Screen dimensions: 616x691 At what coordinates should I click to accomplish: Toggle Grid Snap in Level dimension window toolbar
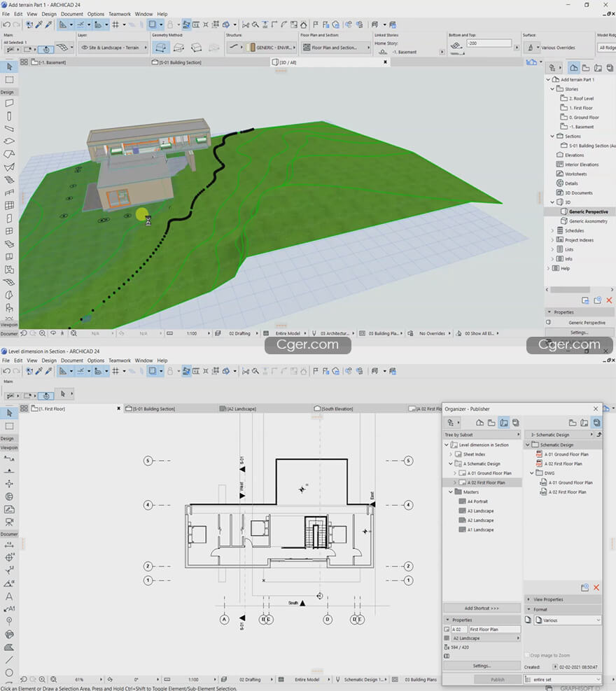click(115, 371)
